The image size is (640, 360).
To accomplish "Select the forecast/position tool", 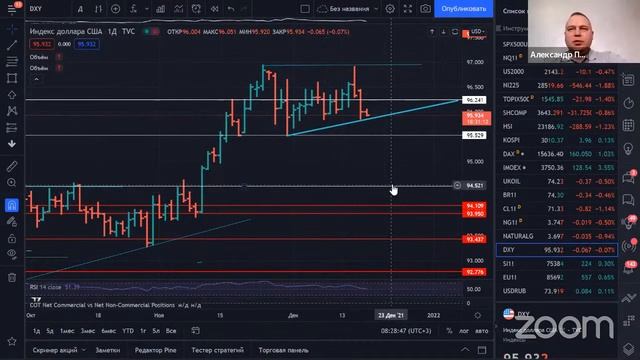I will point(12,127).
